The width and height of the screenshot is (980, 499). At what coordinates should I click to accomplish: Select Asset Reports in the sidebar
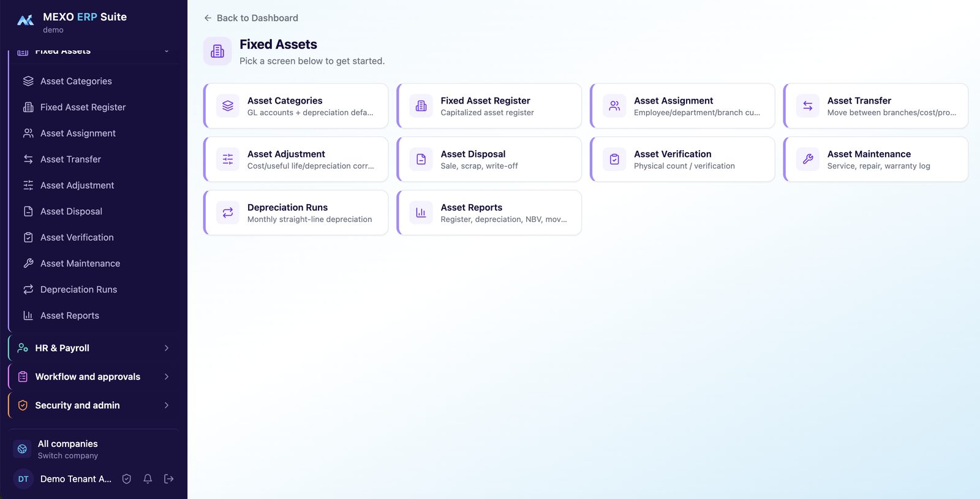pyautogui.click(x=70, y=316)
